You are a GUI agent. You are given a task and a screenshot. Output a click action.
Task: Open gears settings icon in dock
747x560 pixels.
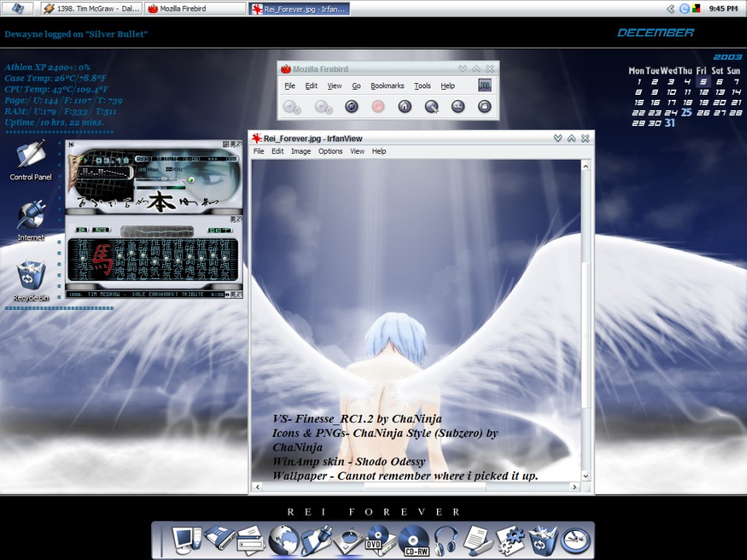[510, 540]
